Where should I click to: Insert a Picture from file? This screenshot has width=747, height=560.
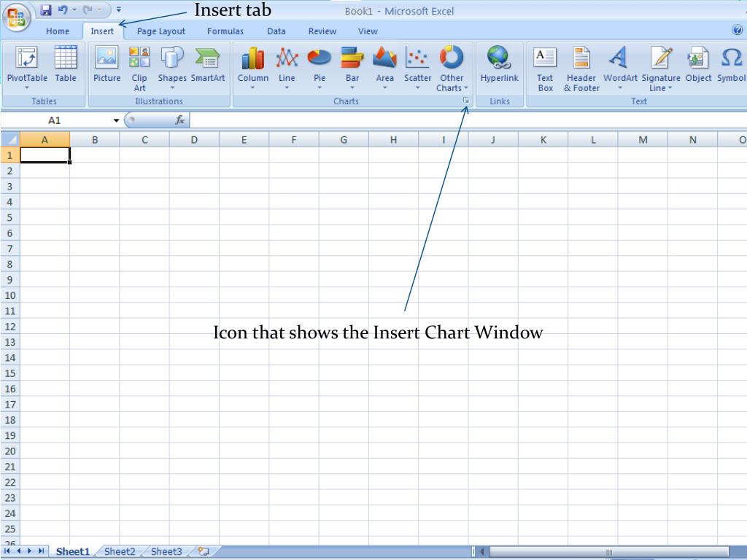tap(107, 64)
